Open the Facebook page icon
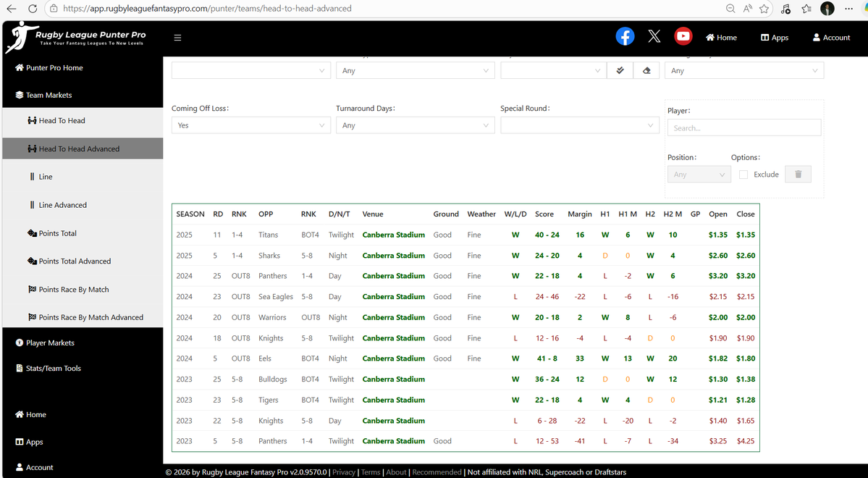This screenshot has width=868, height=478. (x=625, y=36)
